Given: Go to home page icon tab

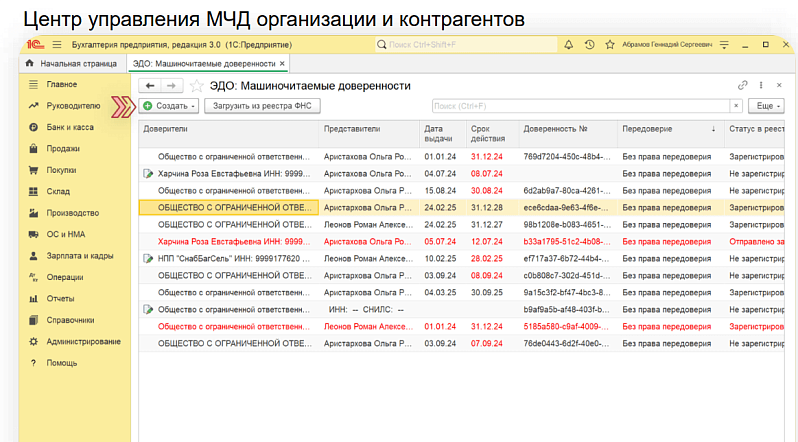Looking at the screenshot, I should [x=30, y=64].
